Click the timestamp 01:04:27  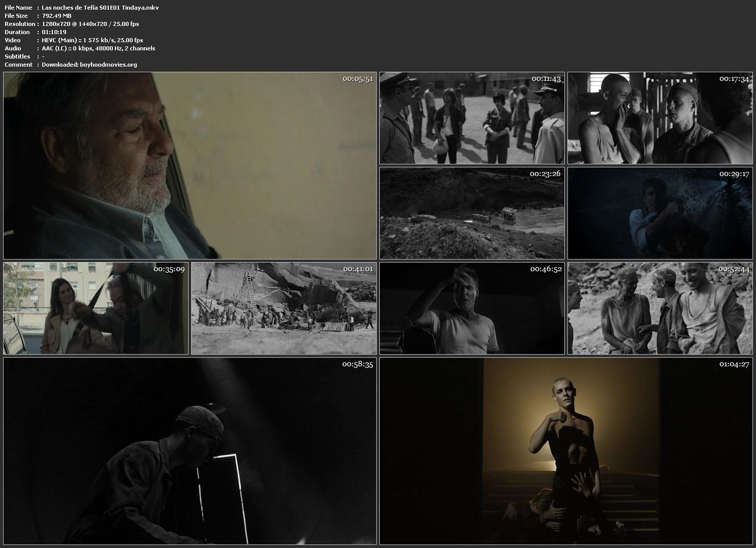pos(734,364)
